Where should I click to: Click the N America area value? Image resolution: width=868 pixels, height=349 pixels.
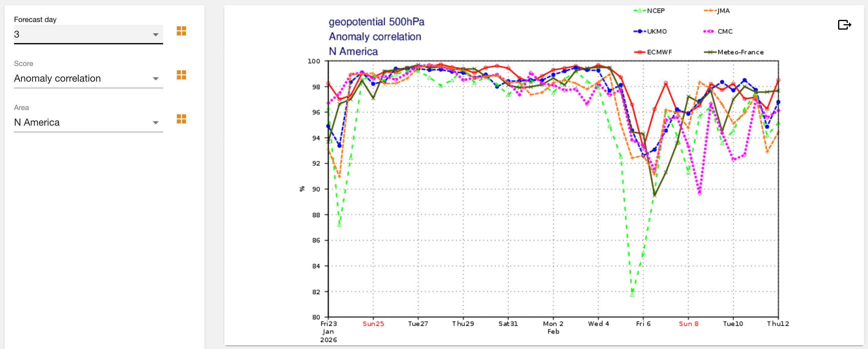click(37, 123)
